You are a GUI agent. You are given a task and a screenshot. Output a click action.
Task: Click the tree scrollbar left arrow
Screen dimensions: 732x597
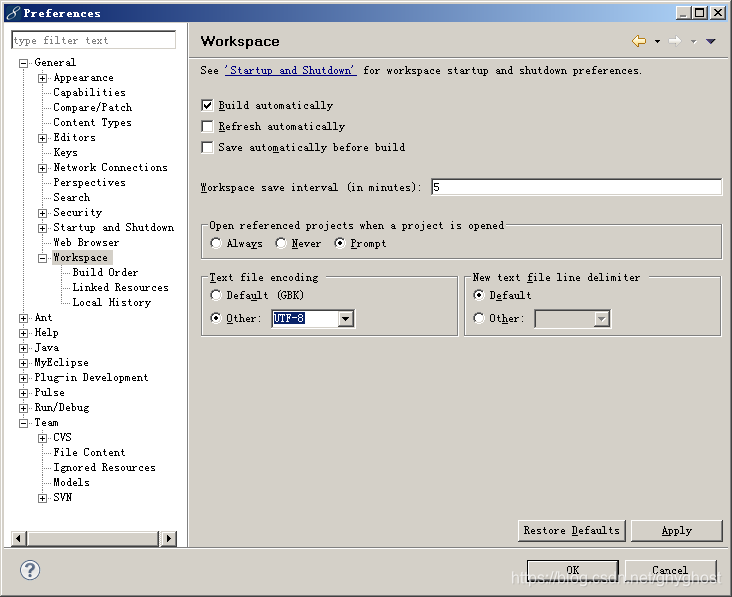(19, 538)
